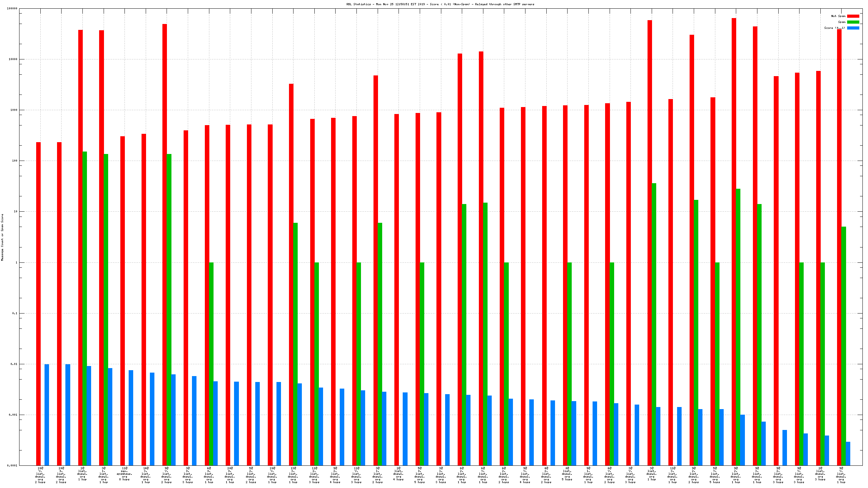Click the blue Score legend swatch
The height and width of the screenshot is (488, 868).
tap(853, 28)
